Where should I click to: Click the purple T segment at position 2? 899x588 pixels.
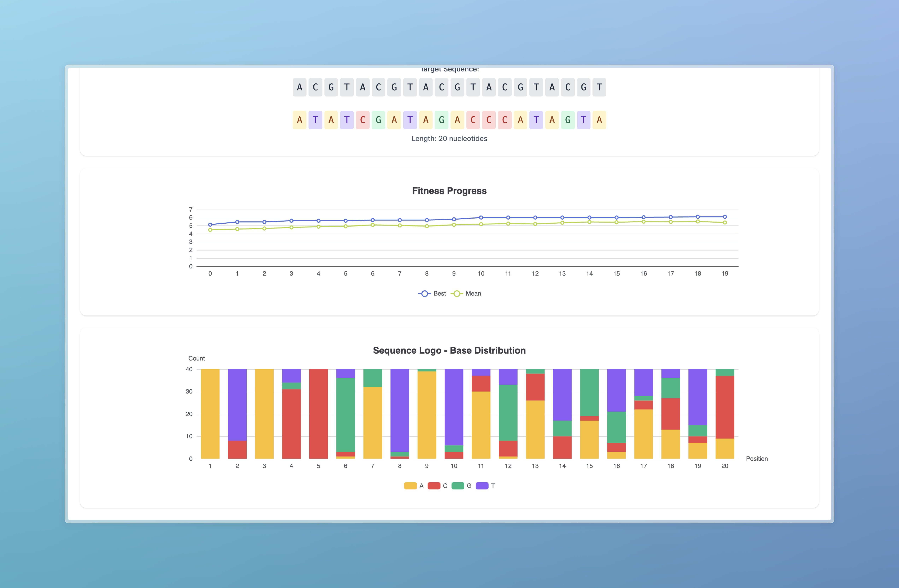click(237, 405)
